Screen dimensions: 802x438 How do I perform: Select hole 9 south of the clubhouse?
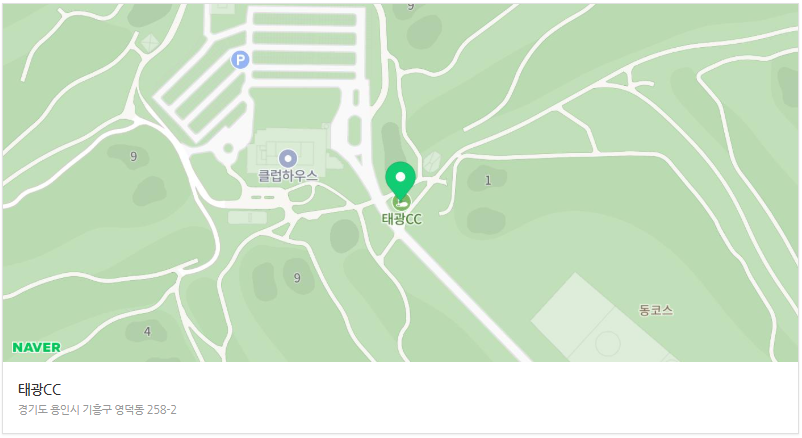pos(297,278)
